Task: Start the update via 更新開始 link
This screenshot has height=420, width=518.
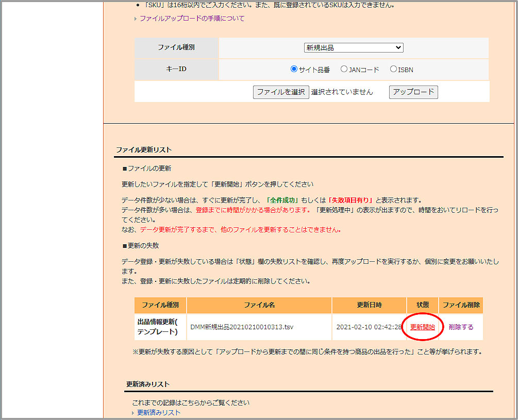Action: tap(422, 327)
